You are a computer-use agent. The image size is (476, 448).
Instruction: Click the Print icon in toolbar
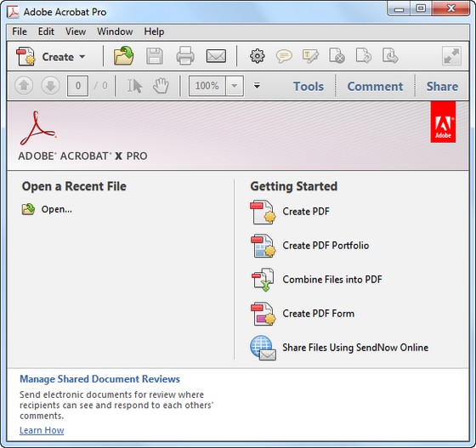pos(185,56)
